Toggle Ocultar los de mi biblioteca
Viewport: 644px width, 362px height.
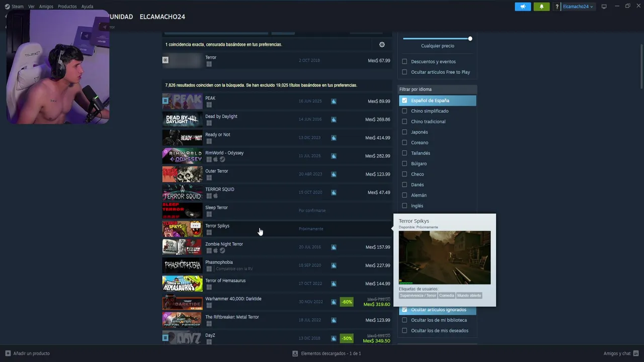[405, 320]
